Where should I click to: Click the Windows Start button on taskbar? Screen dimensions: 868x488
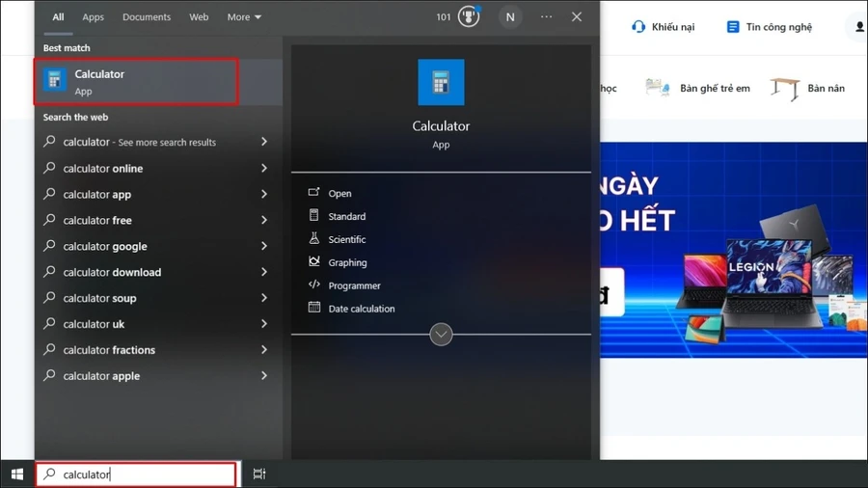tap(17, 474)
